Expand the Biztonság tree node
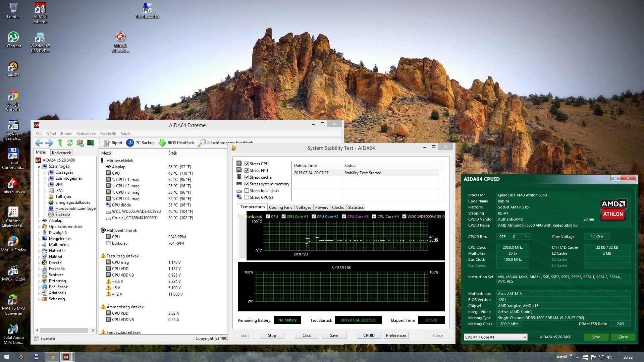 point(39,281)
